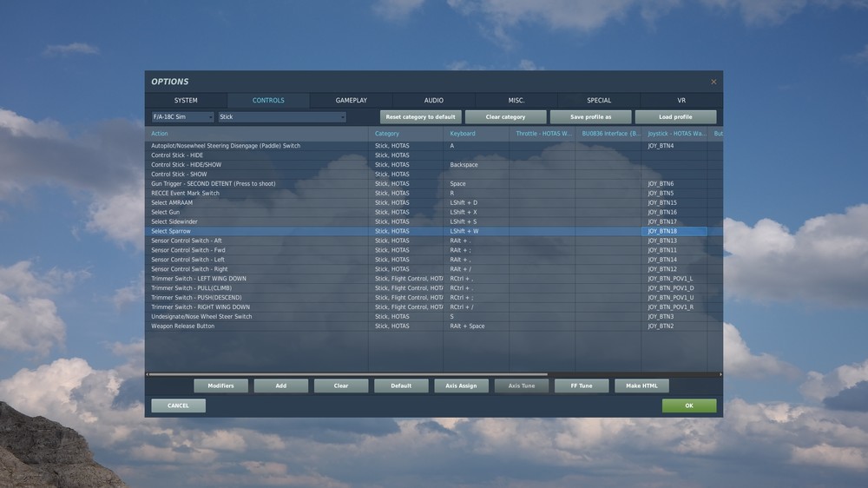
Task: Click the horizontal scrollbar under the table
Action: point(348,374)
